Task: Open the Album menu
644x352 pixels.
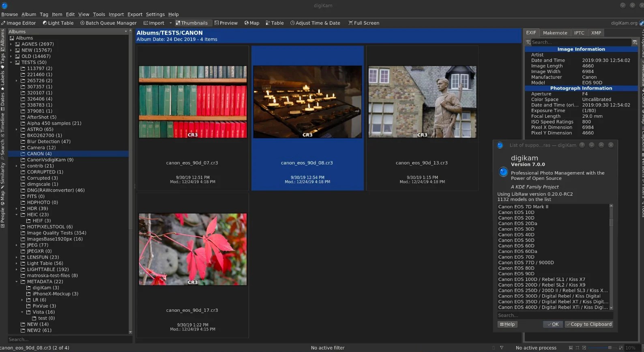Action: coord(29,14)
